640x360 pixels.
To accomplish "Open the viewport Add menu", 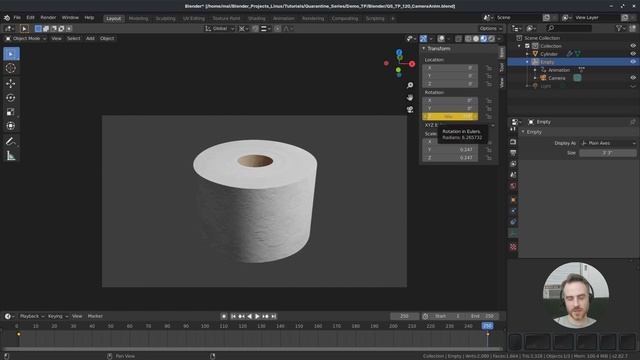I will [x=90, y=38].
